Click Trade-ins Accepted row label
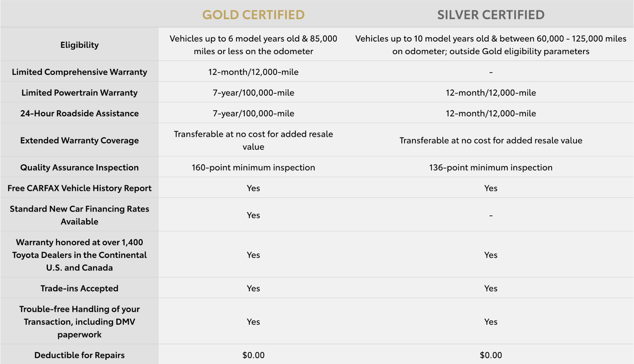Image resolution: width=634 pixels, height=364 pixels. coord(79,288)
